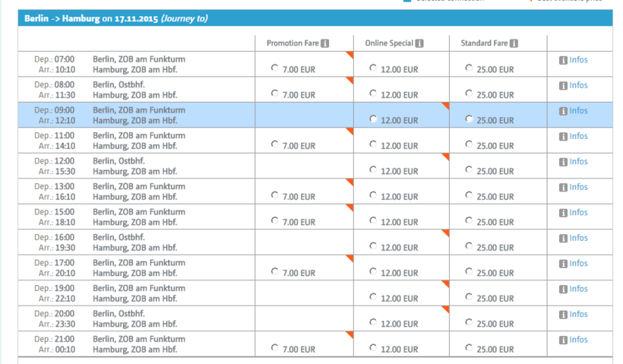Choose 12.00 EUR Online Special for 19:00 departure
Image resolution: width=623 pixels, height=364 pixels.
coord(373,297)
